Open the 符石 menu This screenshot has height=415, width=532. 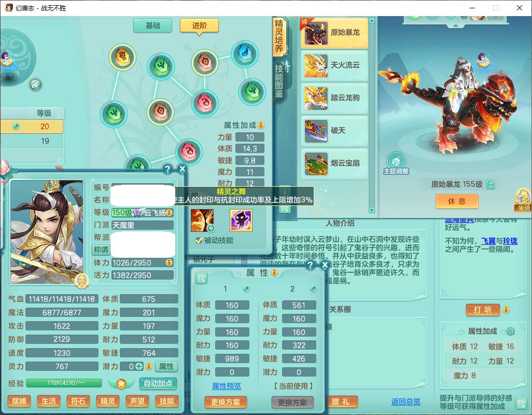pyautogui.click(x=78, y=402)
